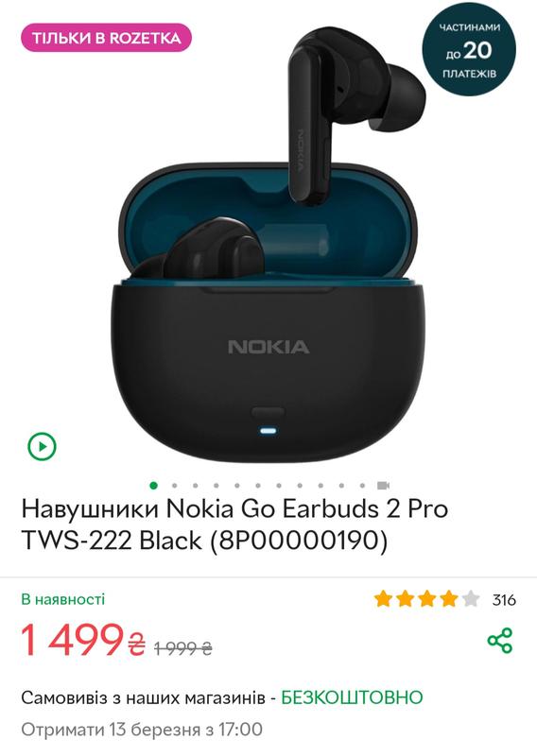Select the active green carousel dot

pos(153,485)
